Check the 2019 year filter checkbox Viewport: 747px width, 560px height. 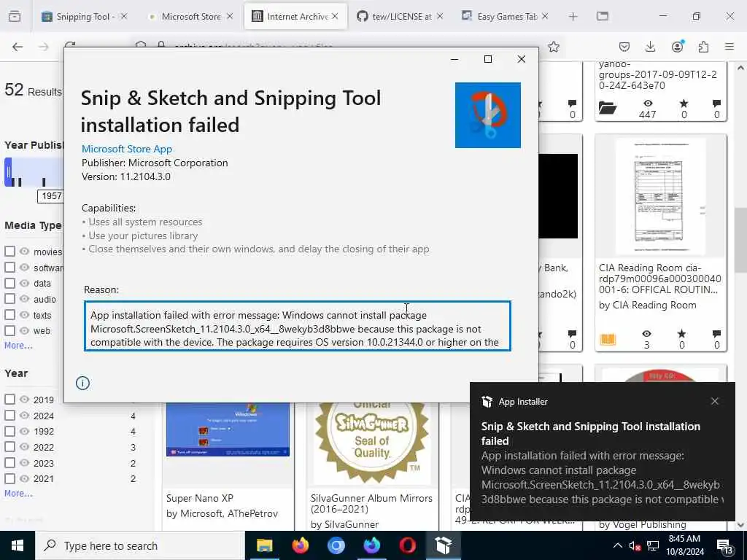9,399
